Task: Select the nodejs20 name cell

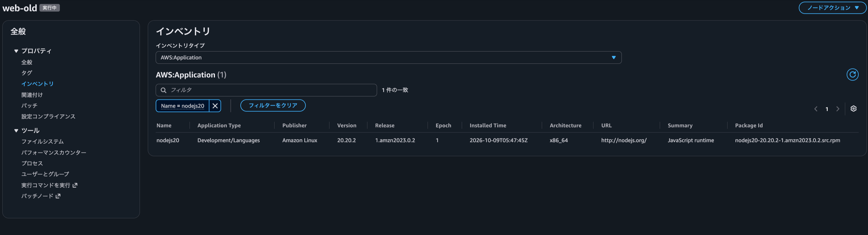Action: (168, 140)
